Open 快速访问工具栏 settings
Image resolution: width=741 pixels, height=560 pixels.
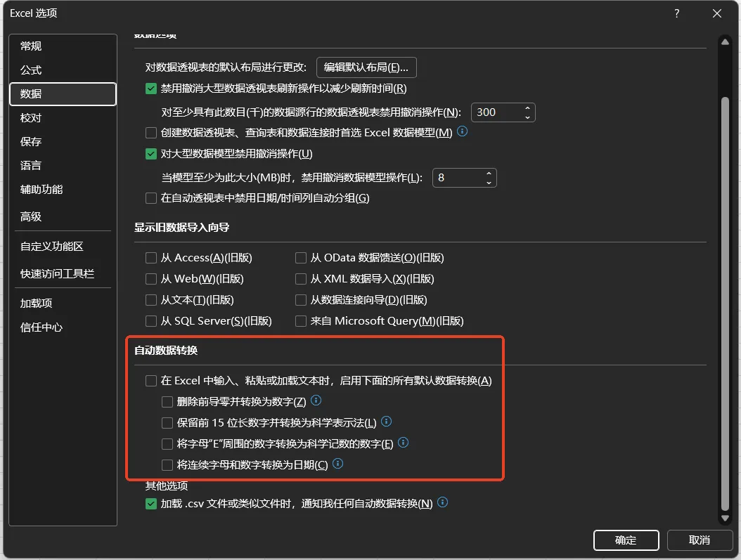click(63, 274)
